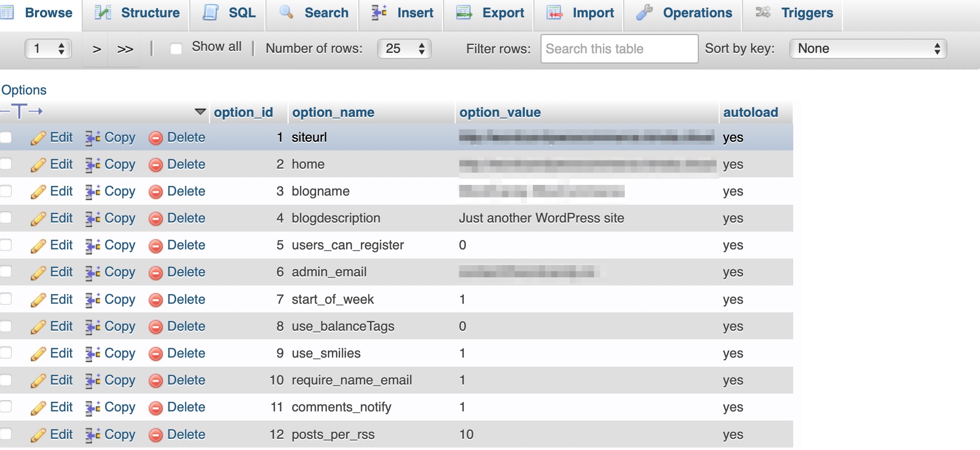Select the blogname row checkbox
The image size is (980, 450).
pyautogui.click(x=6, y=191)
